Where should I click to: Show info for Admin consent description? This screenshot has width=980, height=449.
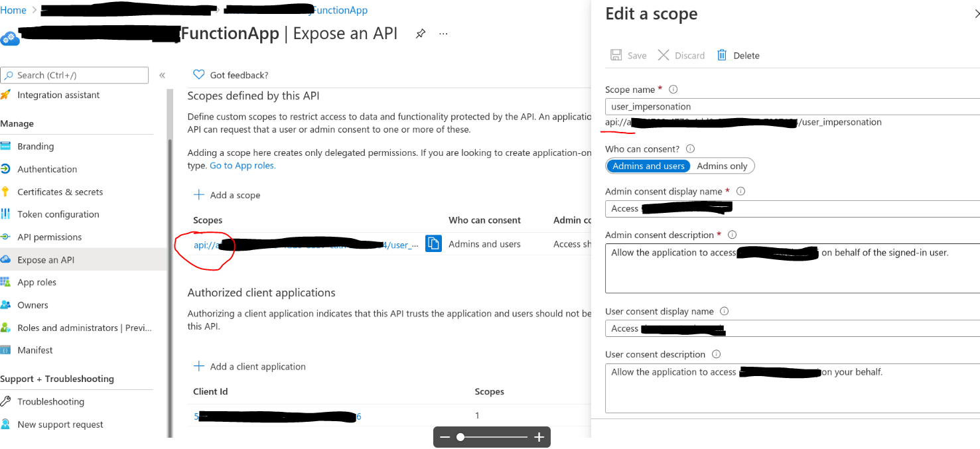click(x=733, y=235)
